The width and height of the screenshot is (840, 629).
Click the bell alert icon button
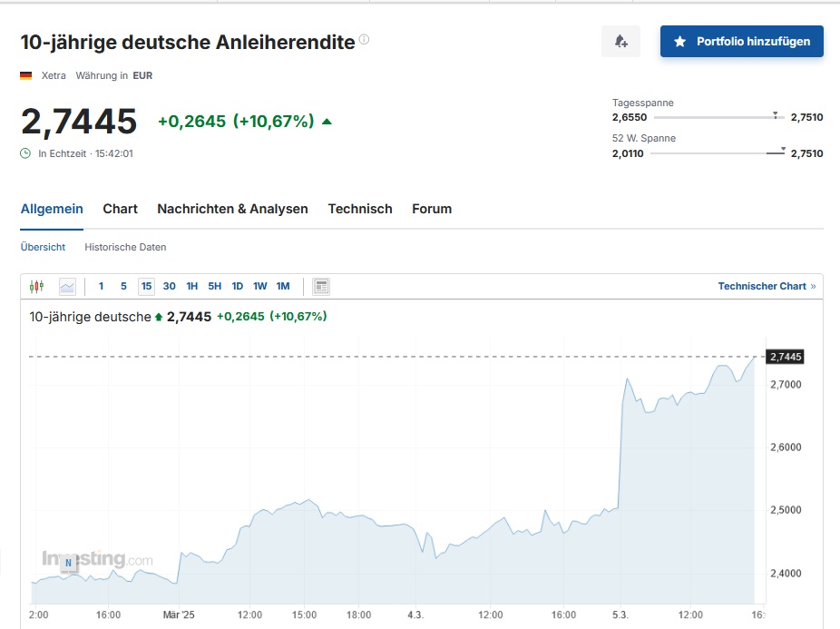coord(620,41)
